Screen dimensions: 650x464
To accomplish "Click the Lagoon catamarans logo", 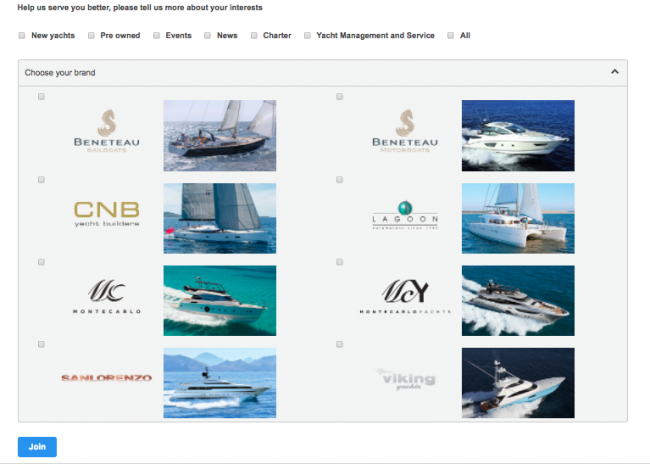I will 405,215.
